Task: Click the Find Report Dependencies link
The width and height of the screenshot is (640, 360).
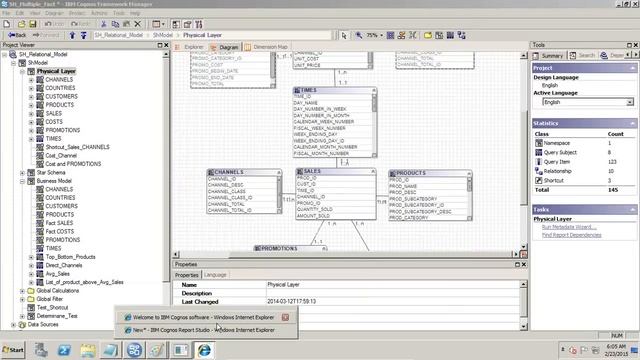Action: tap(571, 235)
